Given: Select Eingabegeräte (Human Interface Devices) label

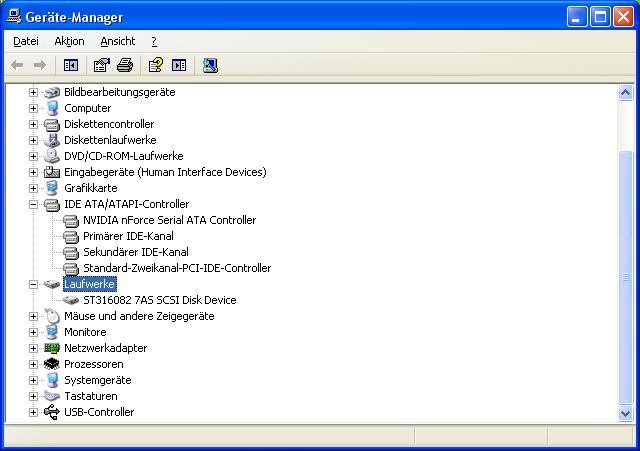Looking at the screenshot, I should (x=165, y=172).
